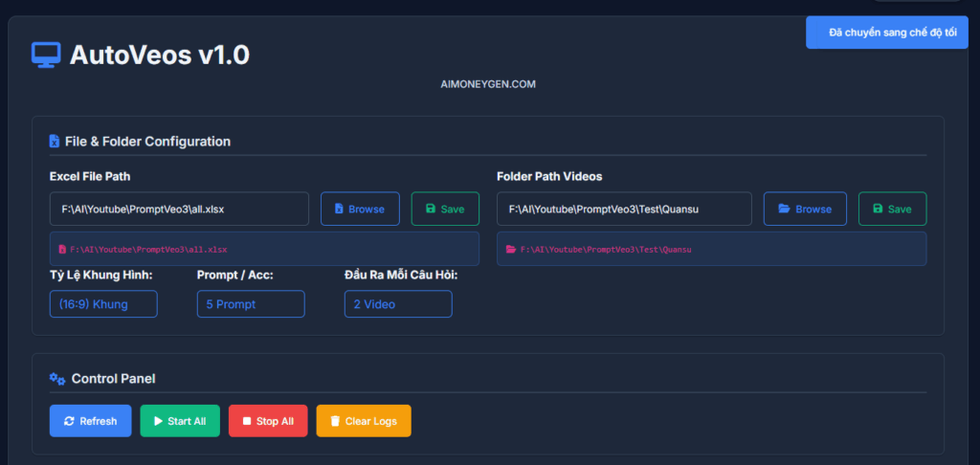Click the pink folder icon beside Quansu path

click(510, 249)
